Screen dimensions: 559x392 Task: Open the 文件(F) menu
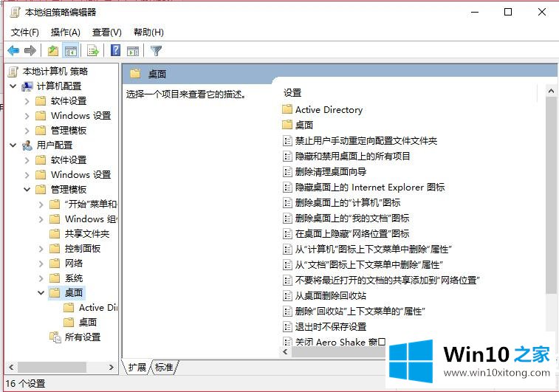24,32
